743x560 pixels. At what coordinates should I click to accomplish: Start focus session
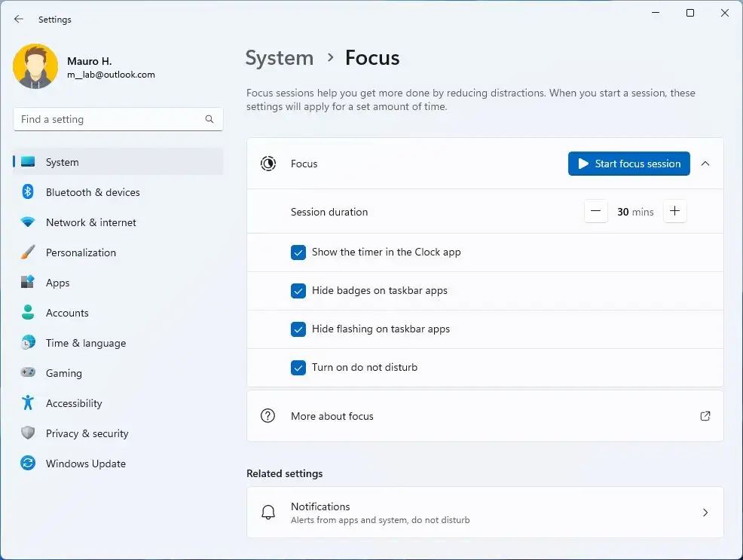click(x=628, y=164)
